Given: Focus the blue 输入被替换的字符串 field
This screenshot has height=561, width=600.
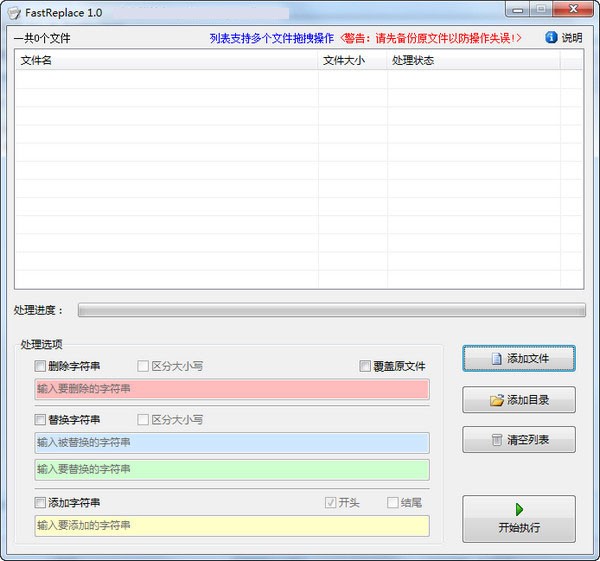Looking at the screenshot, I should click(x=232, y=443).
